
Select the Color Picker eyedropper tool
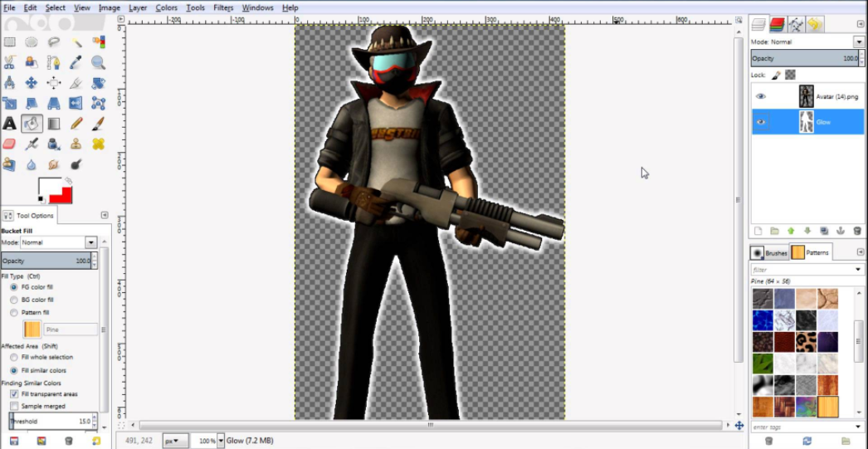pos(76,62)
